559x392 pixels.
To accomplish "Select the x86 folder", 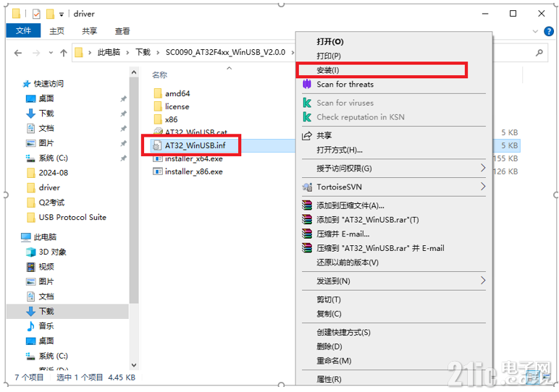I will click(x=171, y=119).
